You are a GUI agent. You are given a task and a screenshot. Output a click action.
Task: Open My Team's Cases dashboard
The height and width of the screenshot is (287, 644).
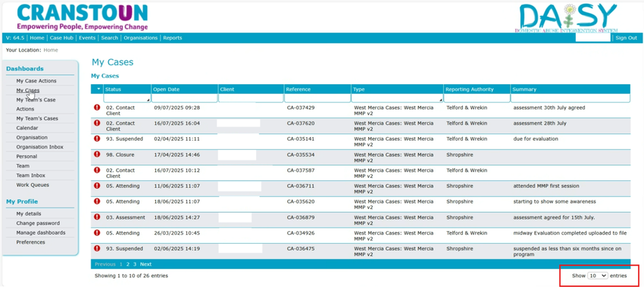coord(37,118)
